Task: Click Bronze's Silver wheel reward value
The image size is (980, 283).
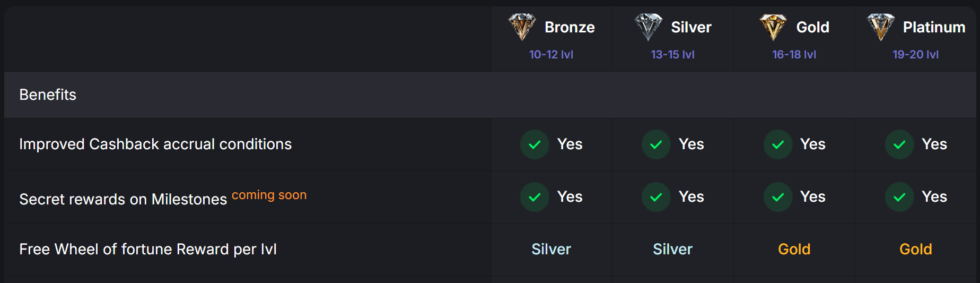Action: pyautogui.click(x=551, y=249)
